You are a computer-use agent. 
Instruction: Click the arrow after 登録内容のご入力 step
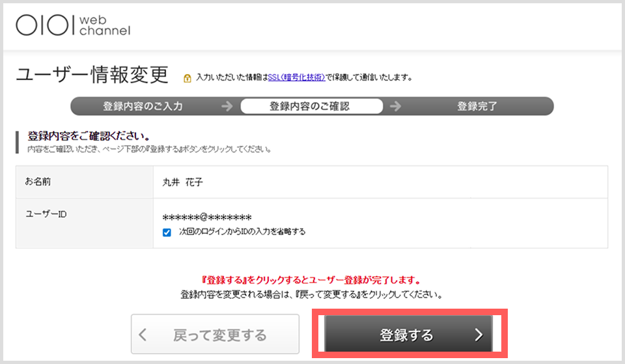click(x=227, y=106)
